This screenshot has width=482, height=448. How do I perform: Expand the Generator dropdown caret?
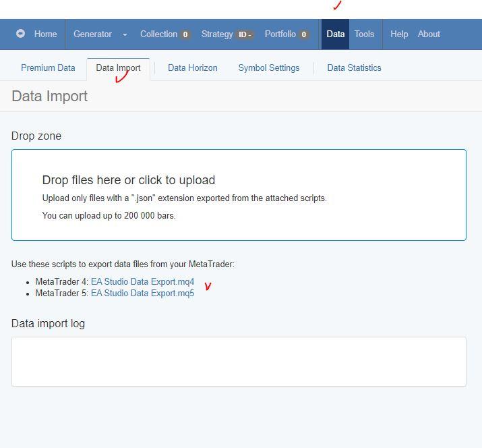click(x=125, y=34)
